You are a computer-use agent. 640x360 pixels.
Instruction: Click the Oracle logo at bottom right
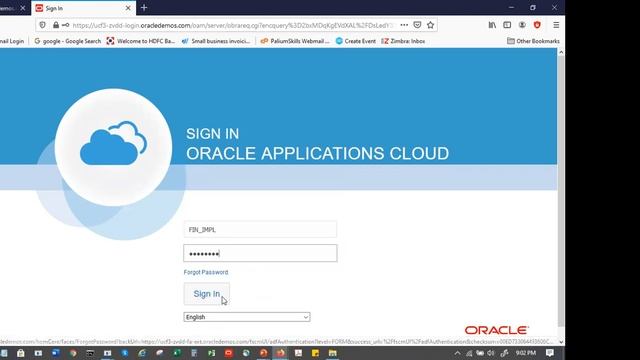point(497,330)
